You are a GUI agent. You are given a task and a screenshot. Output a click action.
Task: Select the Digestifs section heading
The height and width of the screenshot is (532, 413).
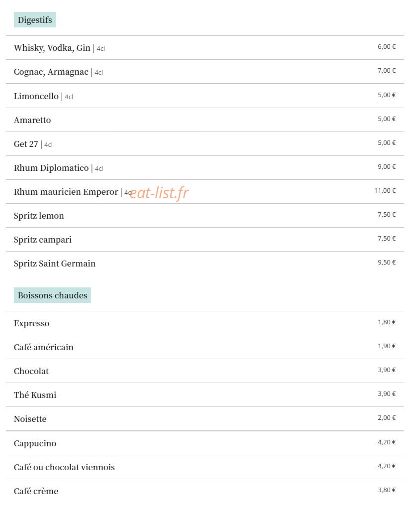pos(35,20)
